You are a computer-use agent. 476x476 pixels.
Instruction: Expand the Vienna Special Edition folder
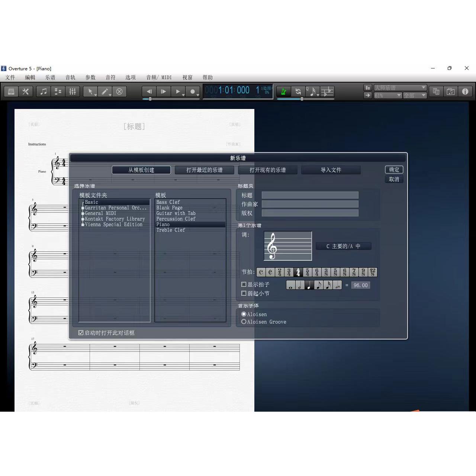[83, 225]
